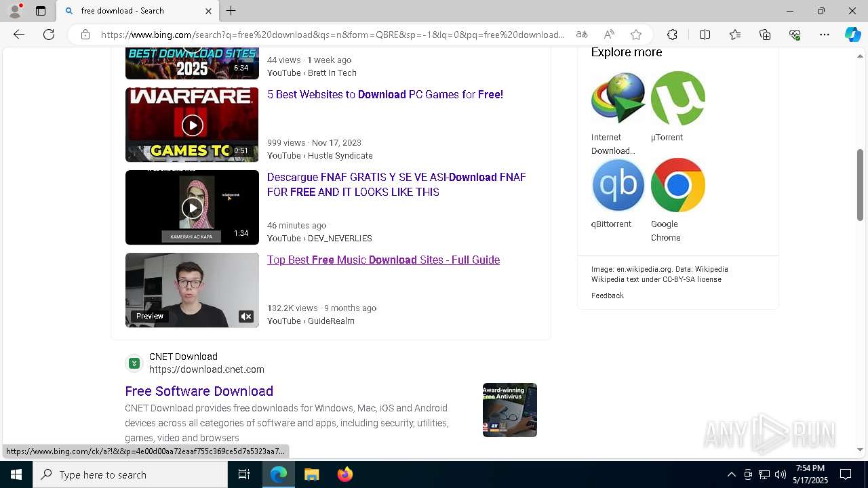Unmute the music download video preview

click(246, 317)
